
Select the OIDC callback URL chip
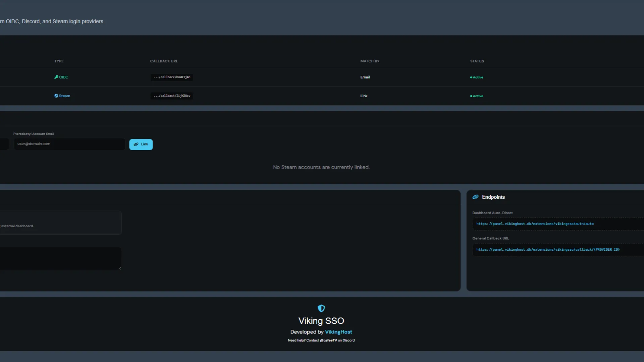(x=172, y=77)
